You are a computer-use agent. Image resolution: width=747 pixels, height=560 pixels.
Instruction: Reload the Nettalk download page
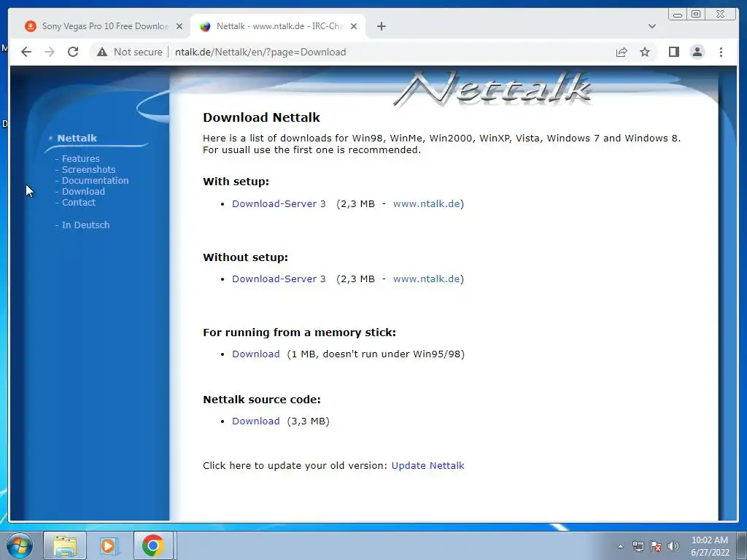click(x=73, y=52)
